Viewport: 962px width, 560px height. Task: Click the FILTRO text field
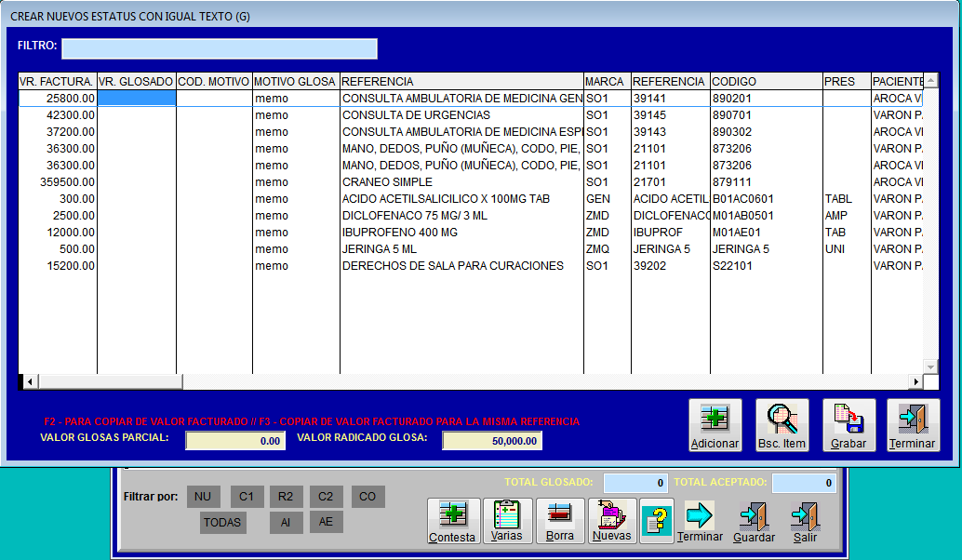pos(220,48)
